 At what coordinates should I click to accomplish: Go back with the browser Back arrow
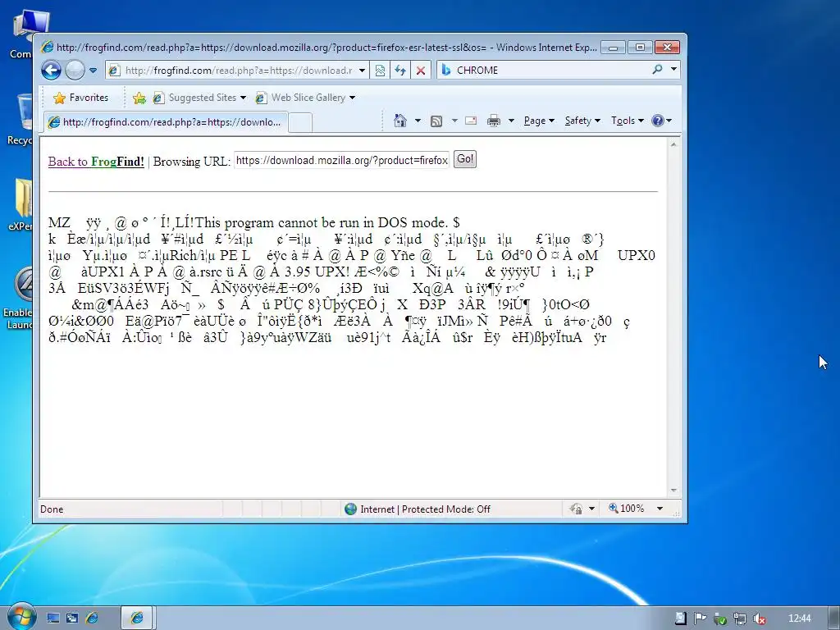click(x=52, y=71)
